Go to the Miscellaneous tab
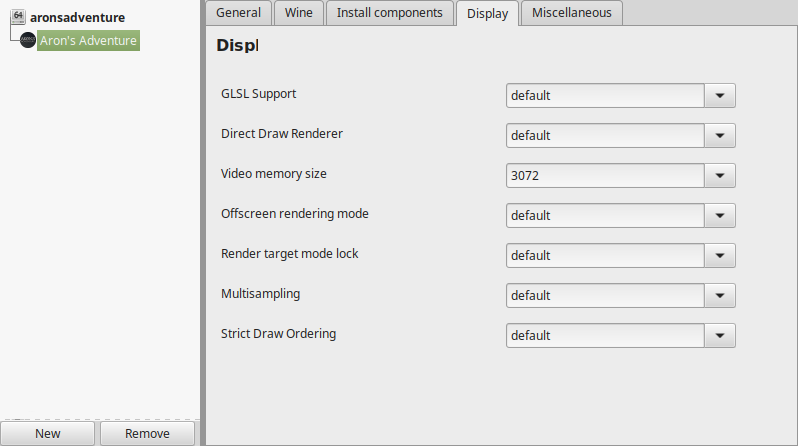 pyautogui.click(x=572, y=13)
